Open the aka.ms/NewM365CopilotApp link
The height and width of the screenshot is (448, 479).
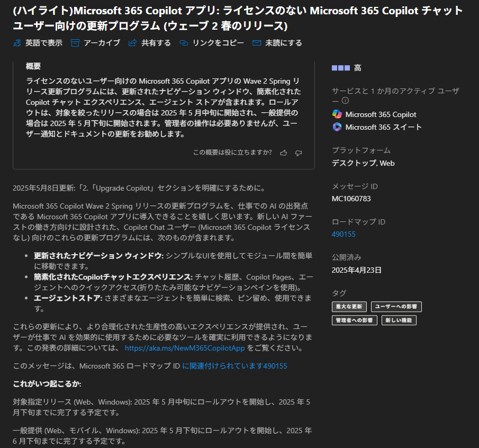click(185, 348)
